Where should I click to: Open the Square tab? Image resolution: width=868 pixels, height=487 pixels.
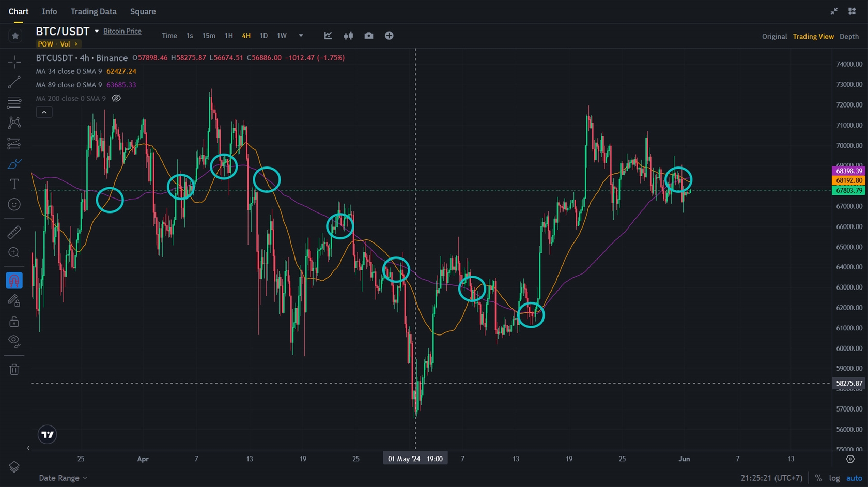coord(143,11)
